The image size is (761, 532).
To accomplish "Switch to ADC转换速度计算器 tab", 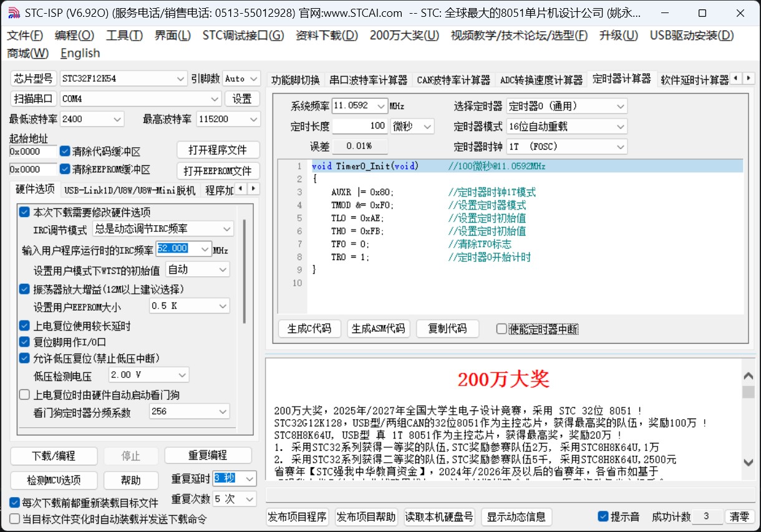I will pyautogui.click(x=541, y=80).
